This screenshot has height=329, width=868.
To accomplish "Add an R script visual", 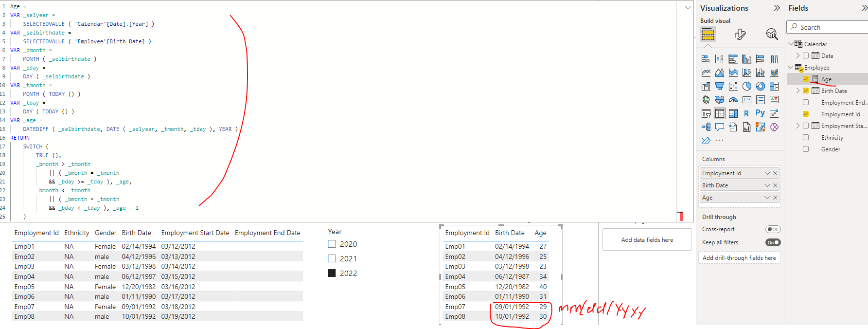I will pos(746,113).
